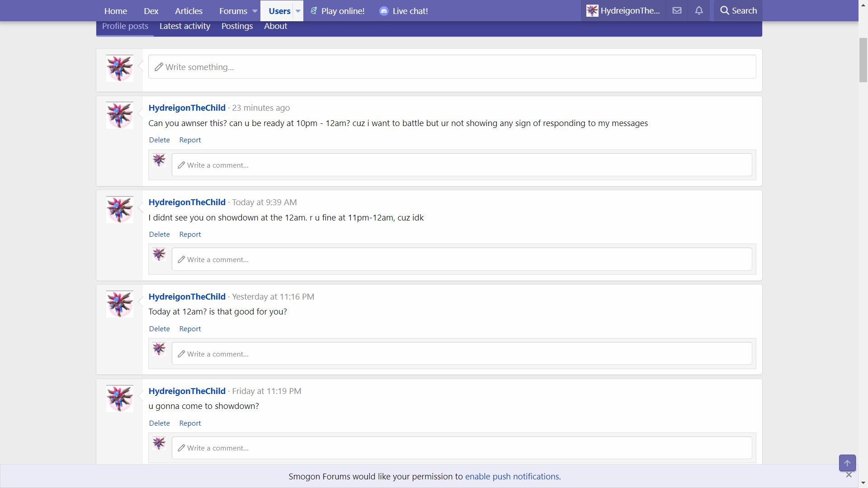
Task: Dismiss the push notification banner
Action: (x=849, y=475)
